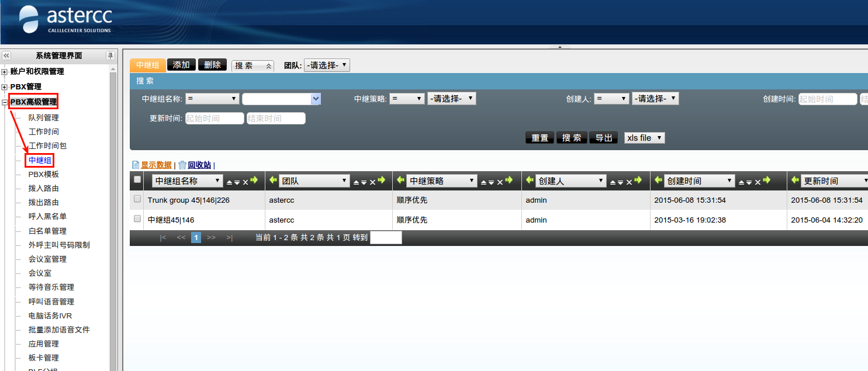
Task: Open the xls file export format dropdown
Action: (x=644, y=138)
